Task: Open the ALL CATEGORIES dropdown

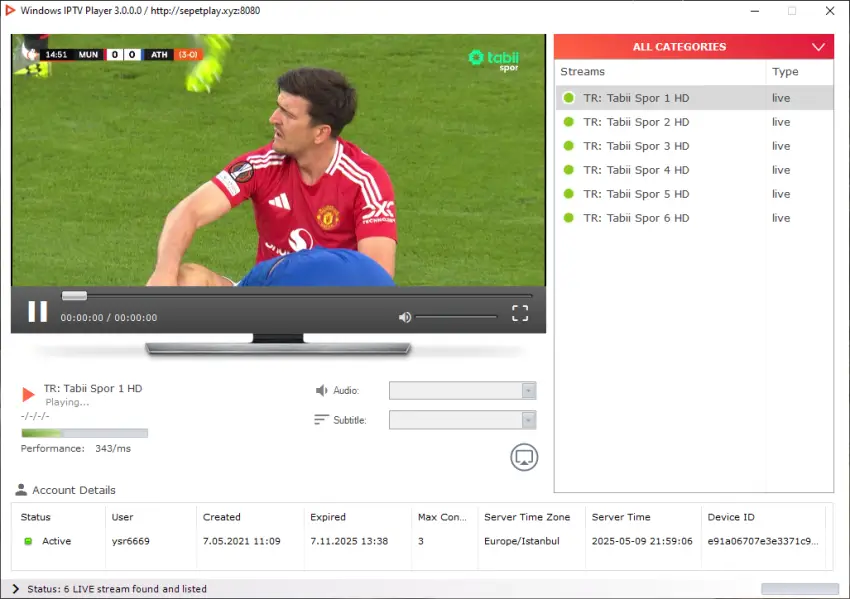Action: point(693,47)
